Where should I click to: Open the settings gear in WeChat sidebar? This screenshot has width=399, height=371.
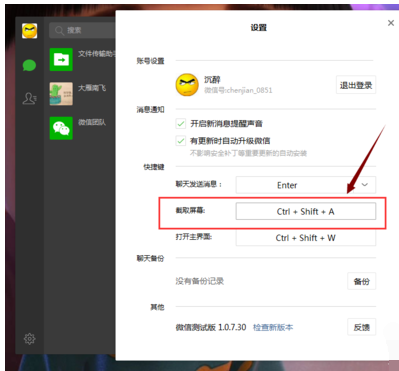point(29,339)
